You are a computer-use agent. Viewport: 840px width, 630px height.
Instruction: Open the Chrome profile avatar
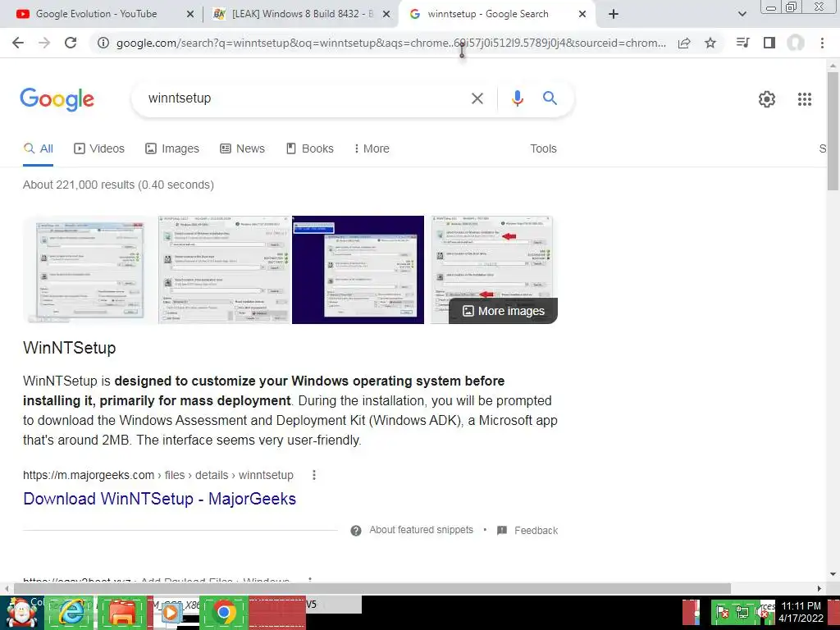pyautogui.click(x=796, y=43)
